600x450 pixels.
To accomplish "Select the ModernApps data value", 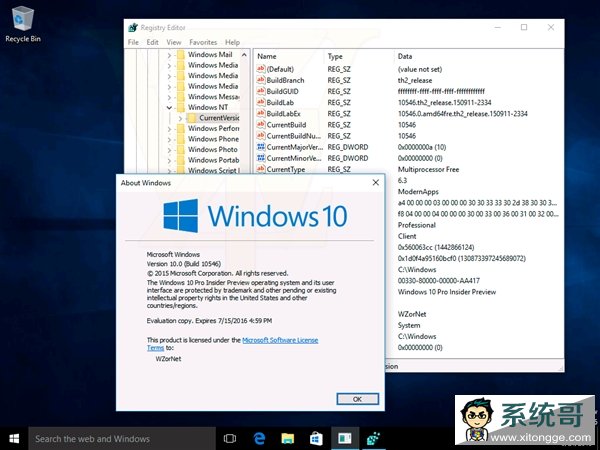I will [x=418, y=192].
